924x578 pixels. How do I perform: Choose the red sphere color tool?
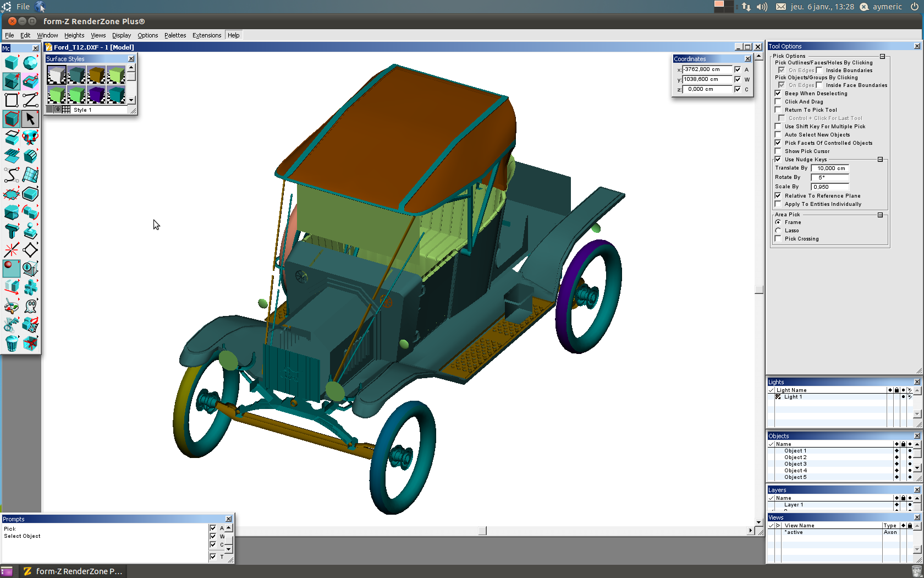coord(12,268)
